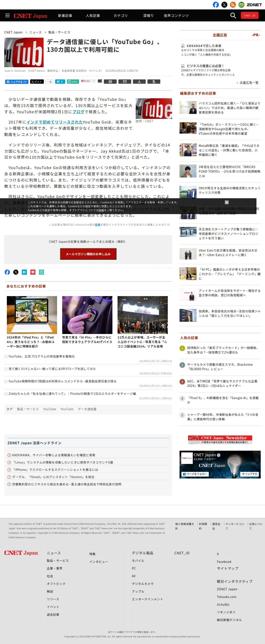The height and width of the screenshot is (644, 265).
Task: Click the 詳細 link in cookie notice
Action: click(x=101, y=210)
